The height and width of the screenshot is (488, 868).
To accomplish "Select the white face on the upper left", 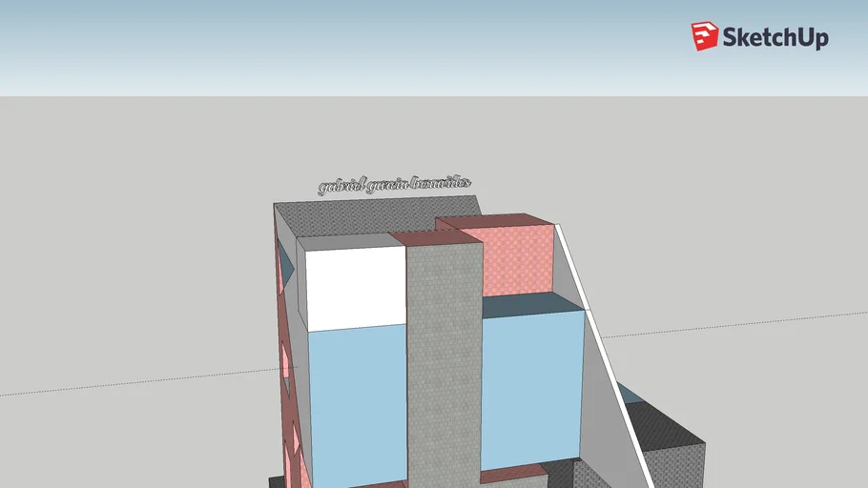I will [x=355, y=284].
